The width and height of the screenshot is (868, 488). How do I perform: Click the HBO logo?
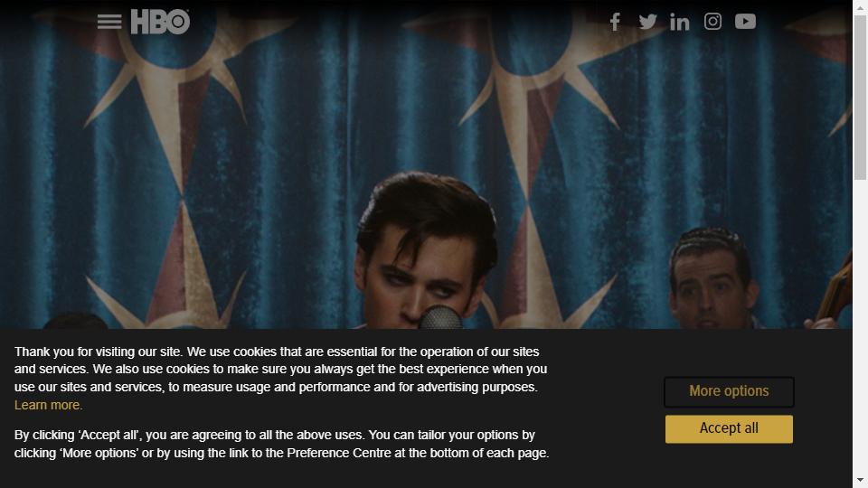(160, 22)
